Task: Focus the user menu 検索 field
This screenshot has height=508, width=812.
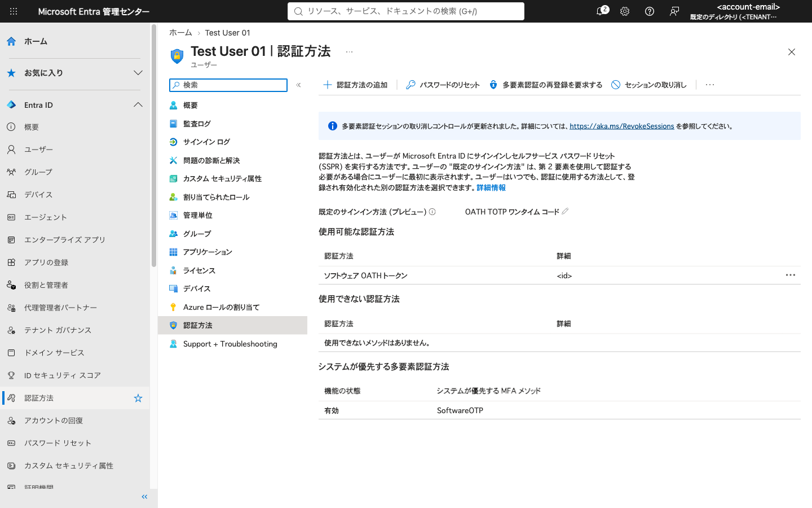Action: [x=228, y=85]
